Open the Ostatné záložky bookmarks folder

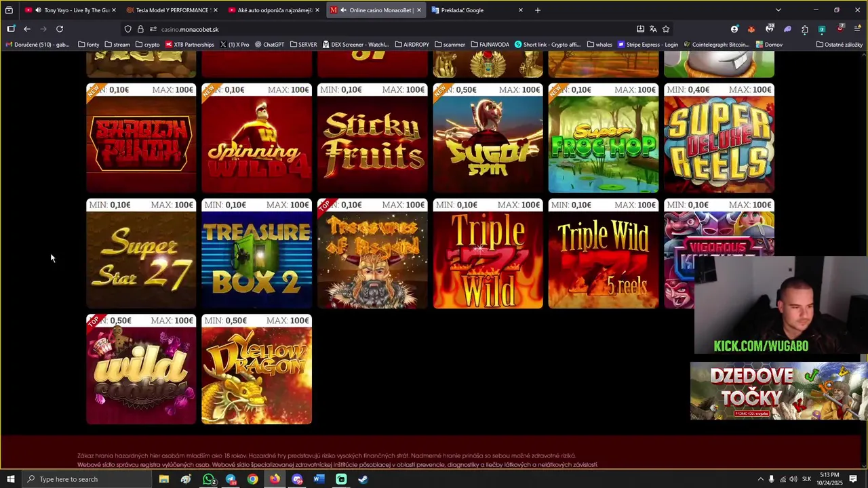point(840,45)
